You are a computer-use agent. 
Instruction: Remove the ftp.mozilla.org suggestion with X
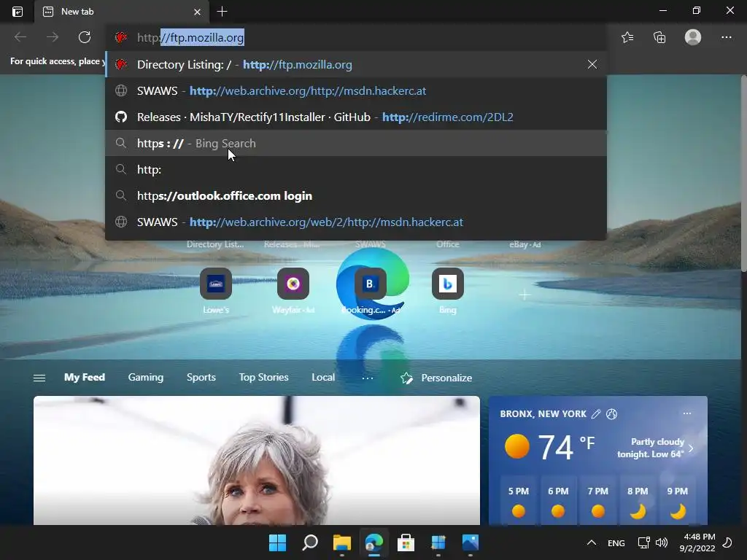click(592, 64)
